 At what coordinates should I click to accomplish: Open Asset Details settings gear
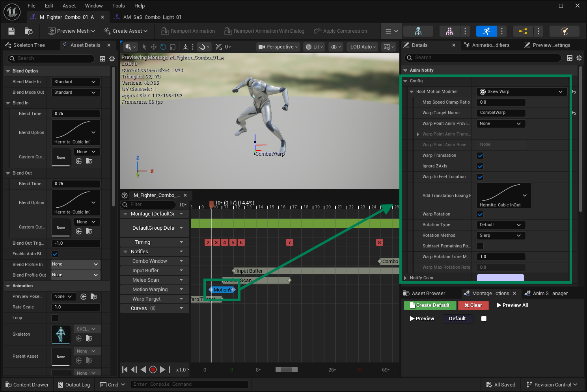tap(112, 59)
